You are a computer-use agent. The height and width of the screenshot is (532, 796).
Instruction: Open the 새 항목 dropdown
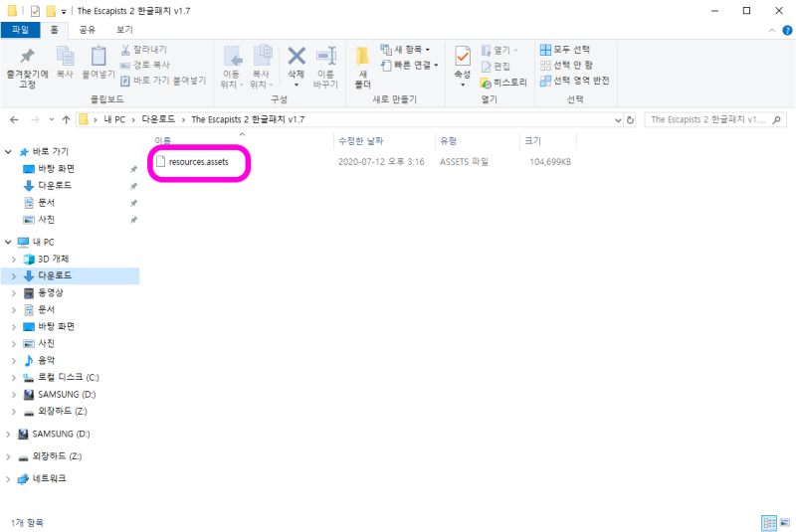click(x=405, y=49)
